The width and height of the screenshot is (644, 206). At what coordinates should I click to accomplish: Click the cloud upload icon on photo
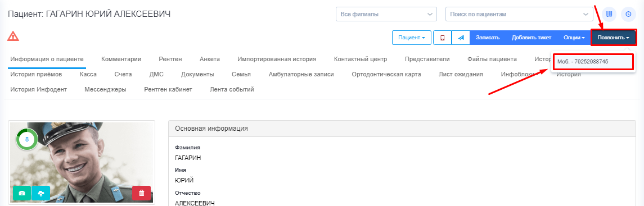pyautogui.click(x=40, y=193)
